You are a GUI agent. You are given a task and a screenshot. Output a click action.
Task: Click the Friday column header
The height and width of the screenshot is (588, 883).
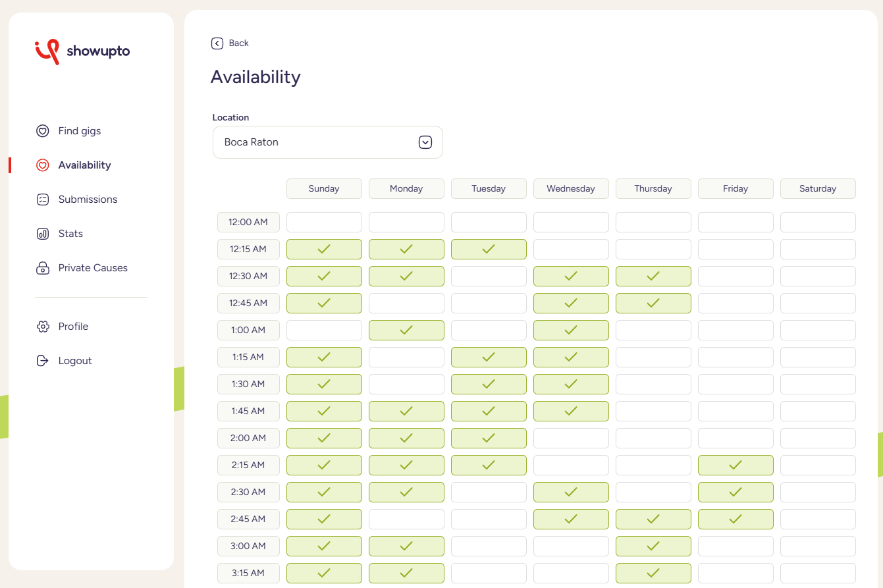coord(736,188)
